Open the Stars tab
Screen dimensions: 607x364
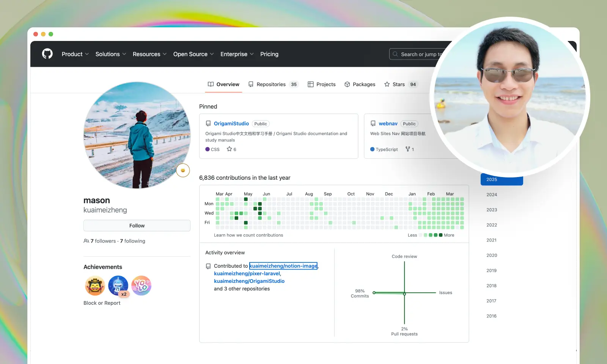(x=401, y=84)
